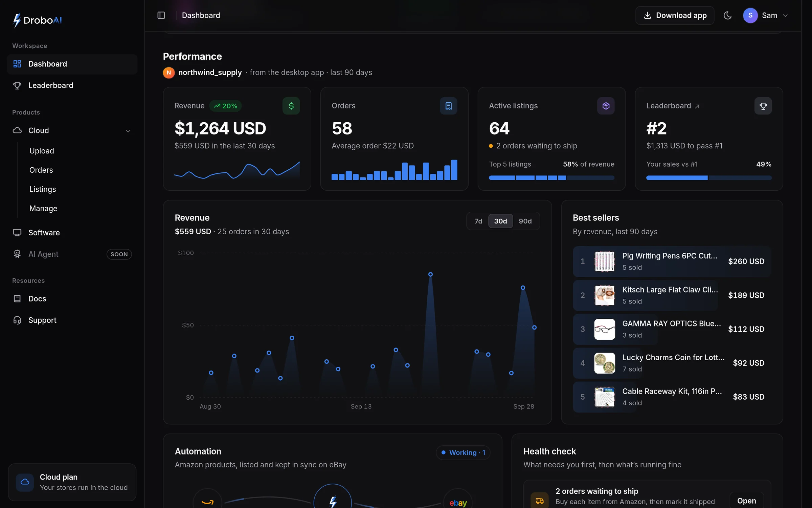Toggle the sidebar panel icon
The width and height of the screenshot is (812, 508).
coord(161,15)
